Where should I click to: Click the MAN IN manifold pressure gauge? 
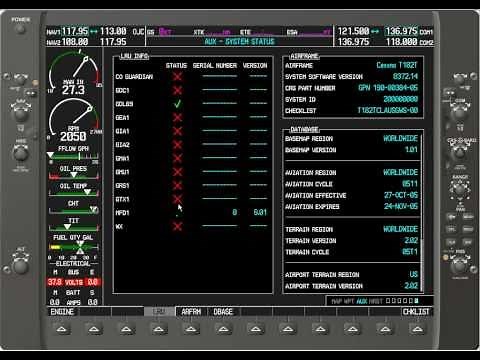coord(74,73)
